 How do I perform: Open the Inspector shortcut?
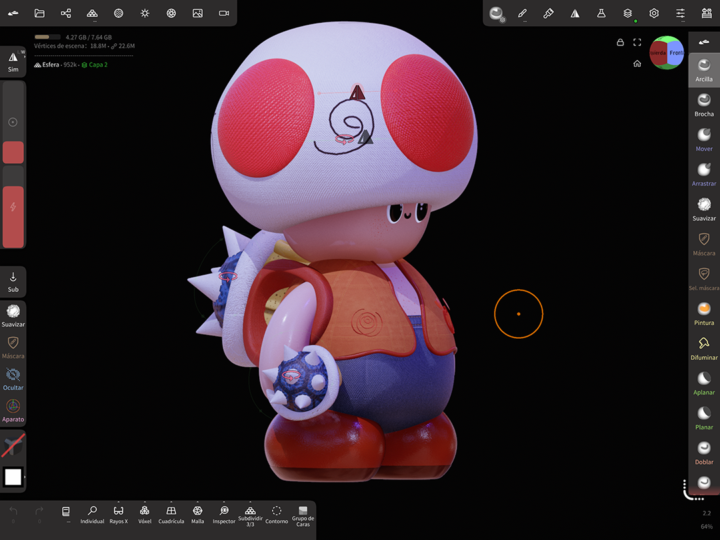(x=224, y=514)
